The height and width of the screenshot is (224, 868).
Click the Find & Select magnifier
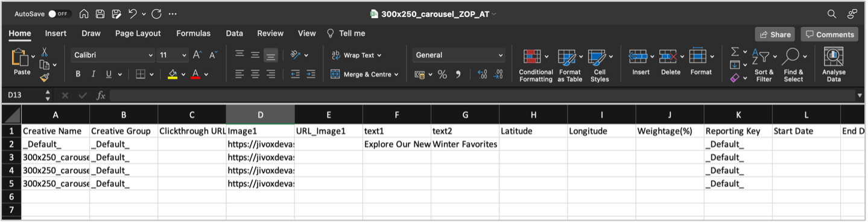tap(791, 57)
